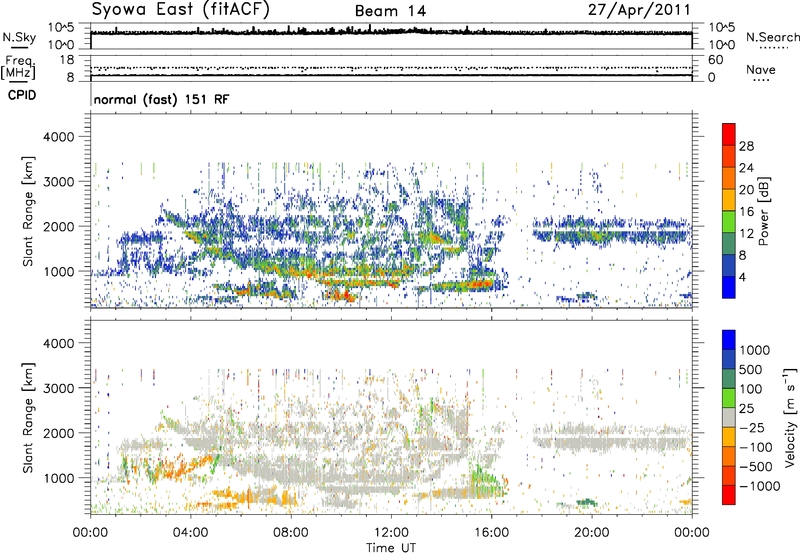The image size is (800, 554).
Task: Click the "60" tick on the Nave axis
Action: 715,60
